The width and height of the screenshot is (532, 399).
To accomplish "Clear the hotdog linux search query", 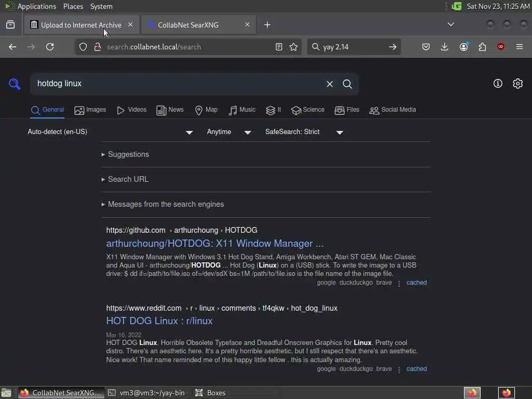I will [x=329, y=84].
